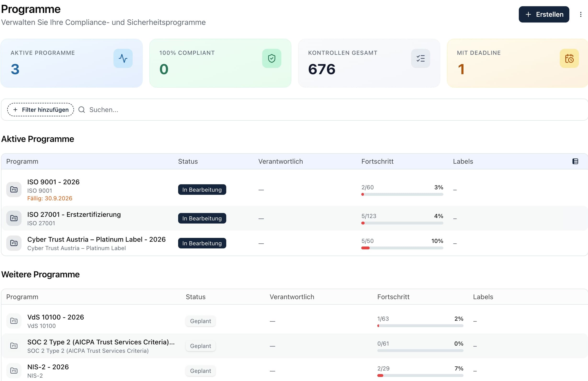
Task: Open the table column settings icon
Action: [575, 161]
